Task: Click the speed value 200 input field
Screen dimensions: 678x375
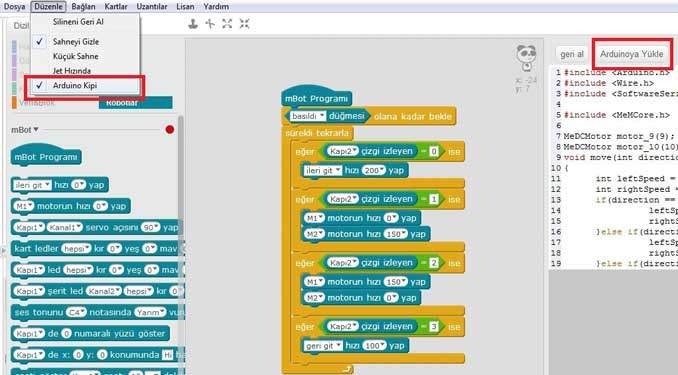Action: point(374,170)
